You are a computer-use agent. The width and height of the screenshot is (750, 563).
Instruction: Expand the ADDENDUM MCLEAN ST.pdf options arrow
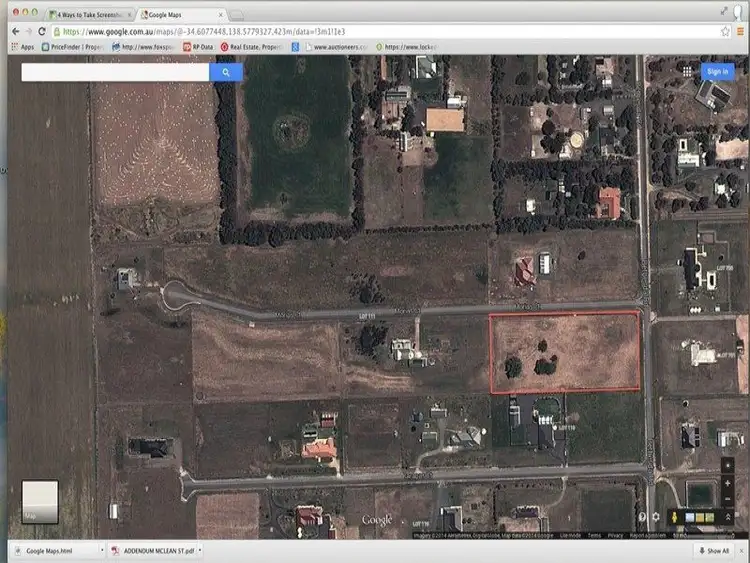(200, 551)
